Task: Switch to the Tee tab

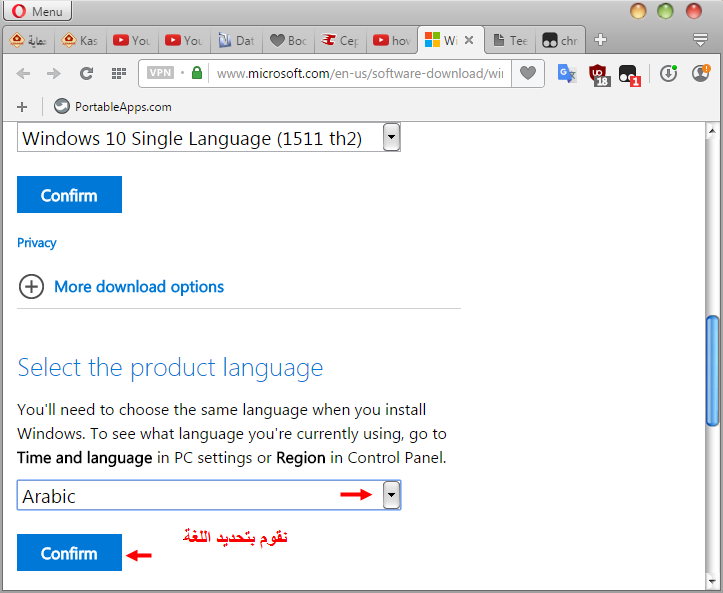Action: (x=510, y=41)
